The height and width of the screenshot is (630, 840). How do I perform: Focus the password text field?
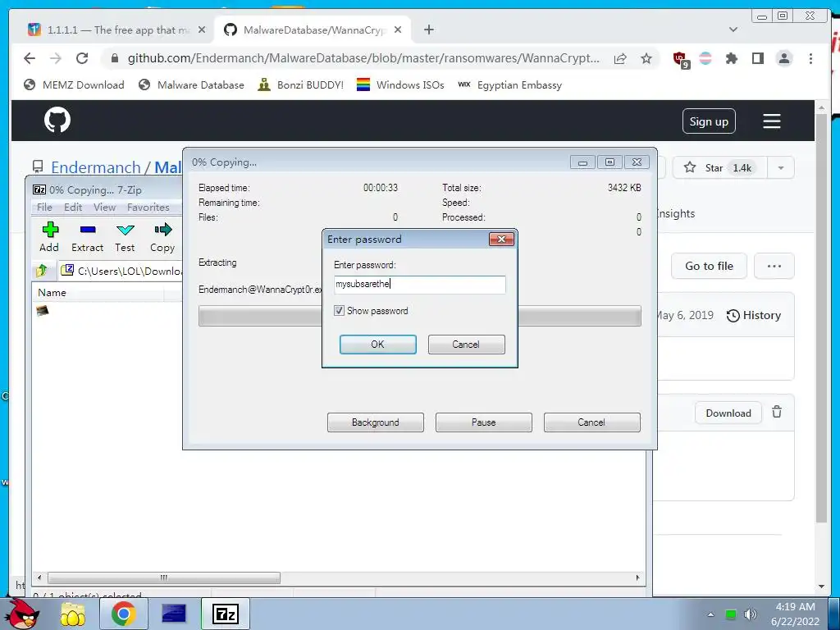pos(419,285)
